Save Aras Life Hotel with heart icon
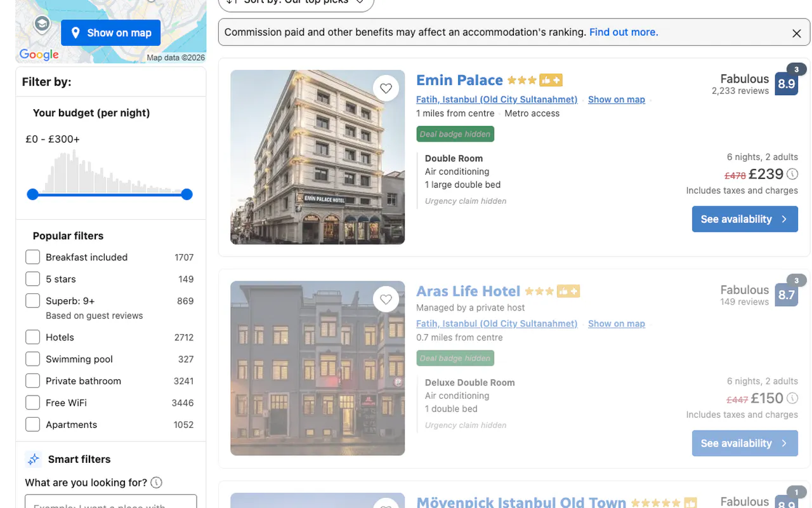Screen dimensions: 812x508 (x=386, y=299)
